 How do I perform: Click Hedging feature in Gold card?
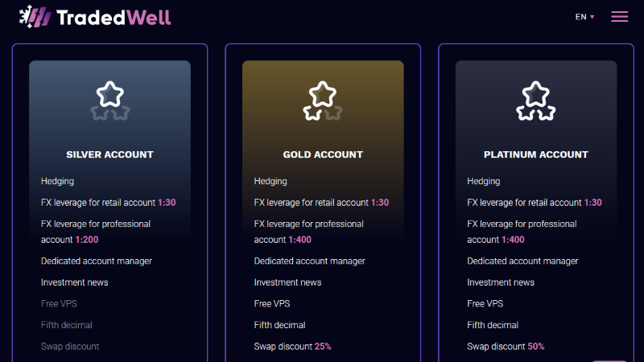270,182
